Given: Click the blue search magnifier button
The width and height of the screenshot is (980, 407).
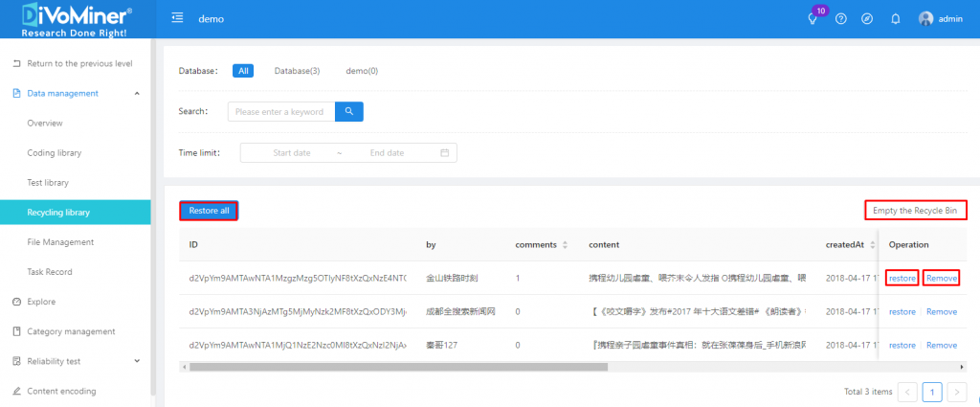Looking at the screenshot, I should (349, 112).
